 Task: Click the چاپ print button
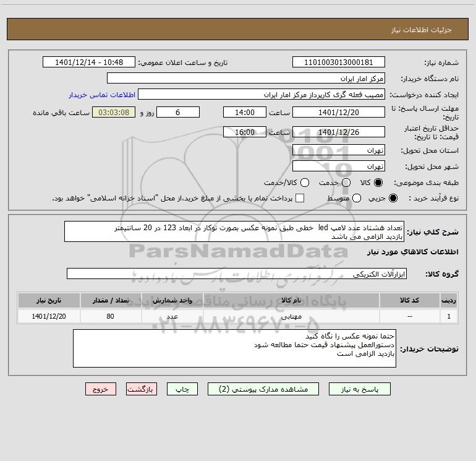[x=182, y=389]
